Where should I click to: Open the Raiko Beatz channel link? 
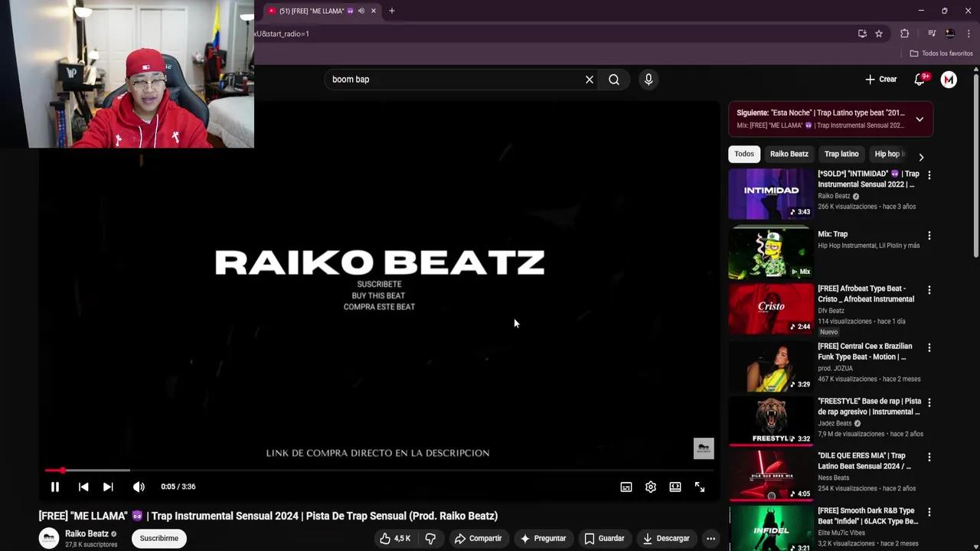point(87,533)
